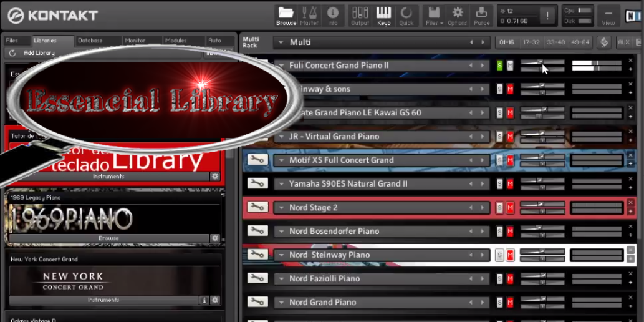Select rack page 17-32
The height and width of the screenshot is (322, 644).
pyautogui.click(x=531, y=42)
